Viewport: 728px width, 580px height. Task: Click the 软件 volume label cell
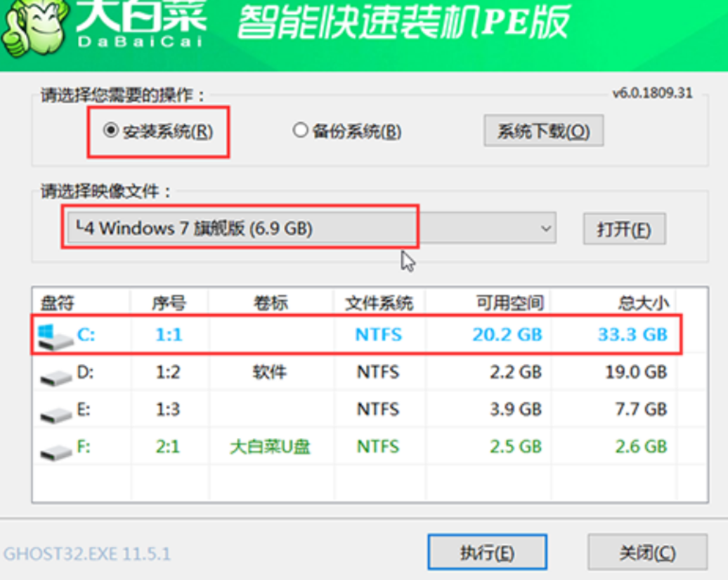[270, 372]
